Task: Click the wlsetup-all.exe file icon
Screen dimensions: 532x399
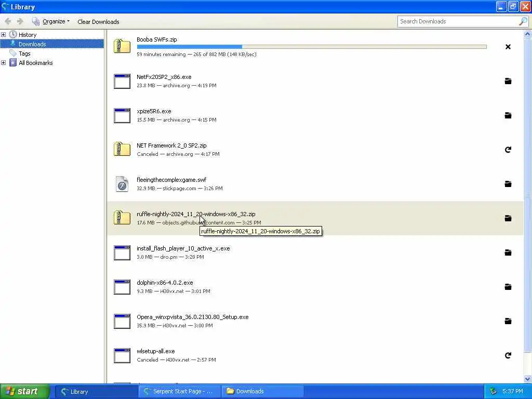Action: 122,355
